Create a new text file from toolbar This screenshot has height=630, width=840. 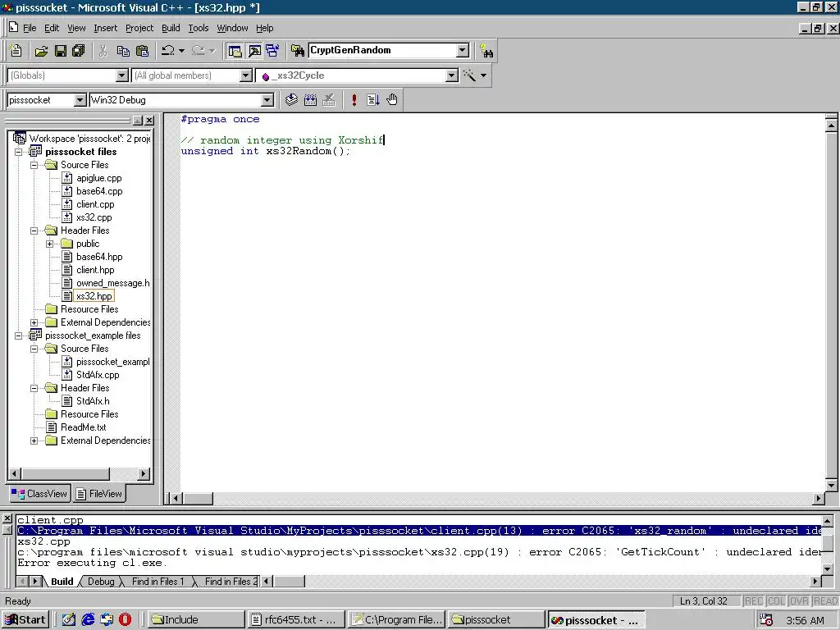tap(16, 51)
